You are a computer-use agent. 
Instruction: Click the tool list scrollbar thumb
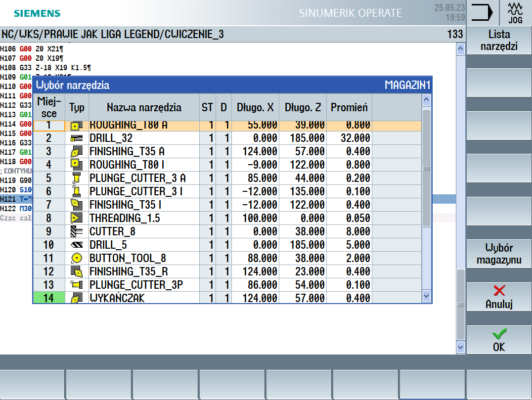click(x=427, y=168)
